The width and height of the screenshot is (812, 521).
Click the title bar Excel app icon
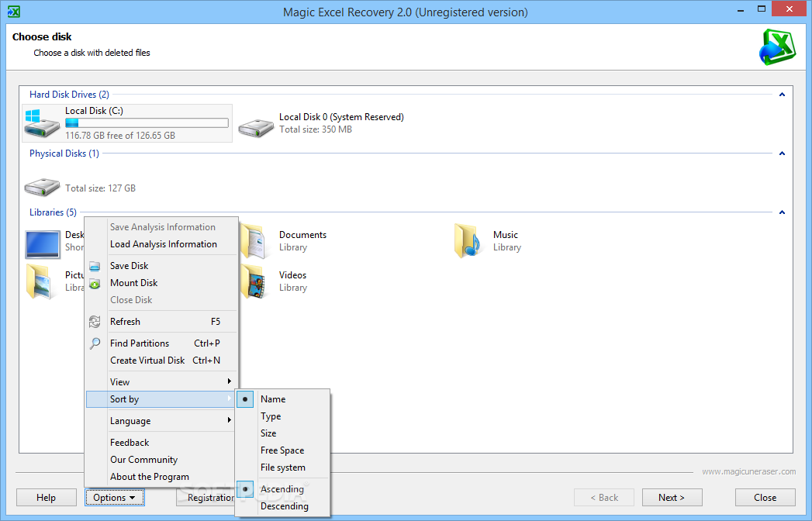pyautogui.click(x=14, y=12)
